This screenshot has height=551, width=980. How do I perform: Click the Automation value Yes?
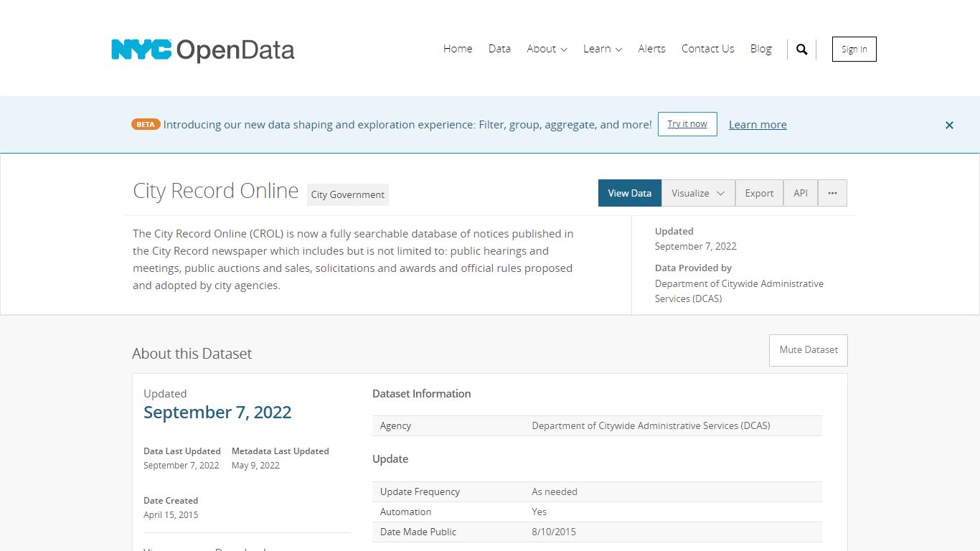click(x=539, y=512)
